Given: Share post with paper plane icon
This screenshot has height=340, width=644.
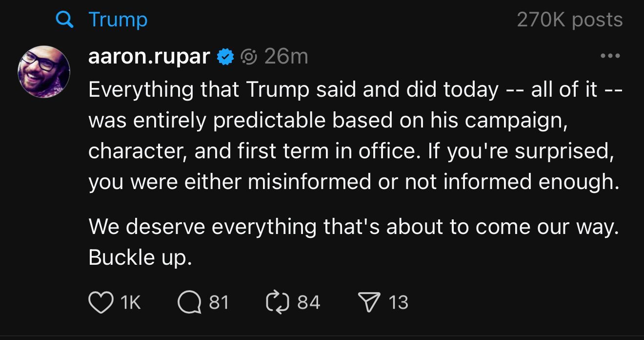Looking at the screenshot, I should point(368,302).
